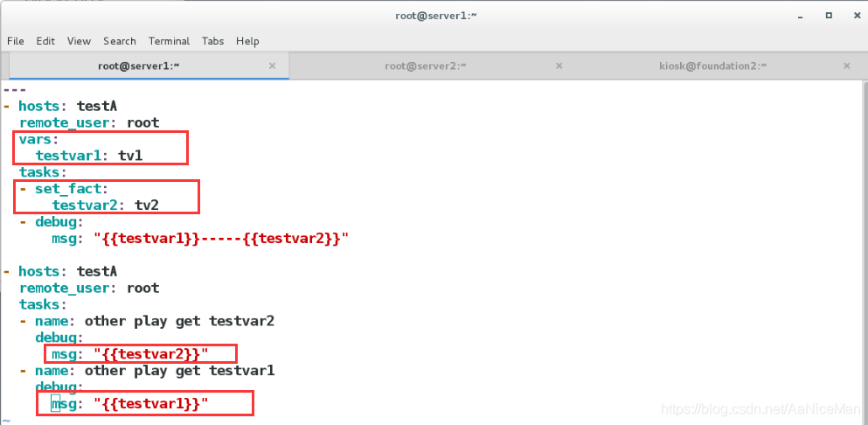Open the Help menu

[247, 41]
